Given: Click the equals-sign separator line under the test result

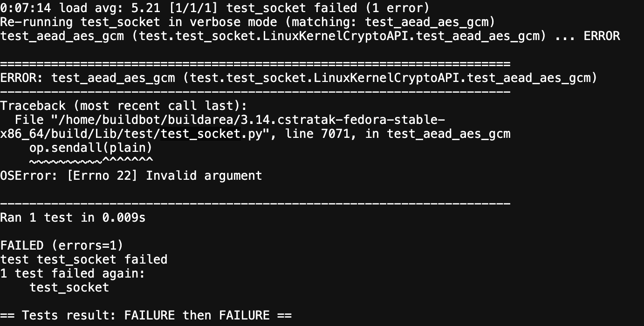Looking at the screenshot, I should point(255,64).
